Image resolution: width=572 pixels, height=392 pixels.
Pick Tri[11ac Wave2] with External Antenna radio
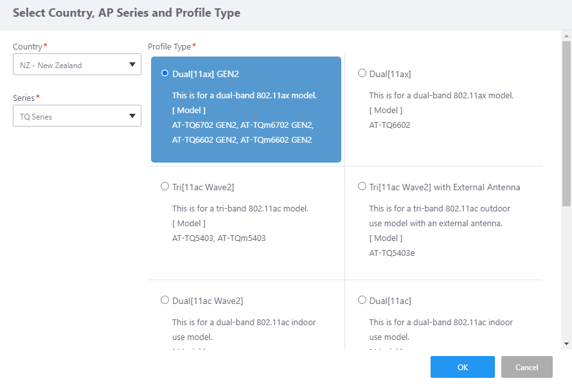(x=362, y=186)
